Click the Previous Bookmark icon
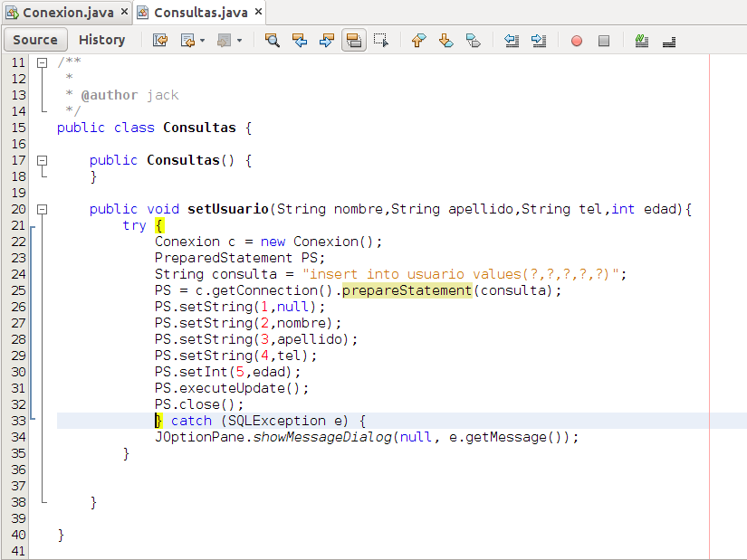This screenshot has height=560, width=747. pos(419,40)
